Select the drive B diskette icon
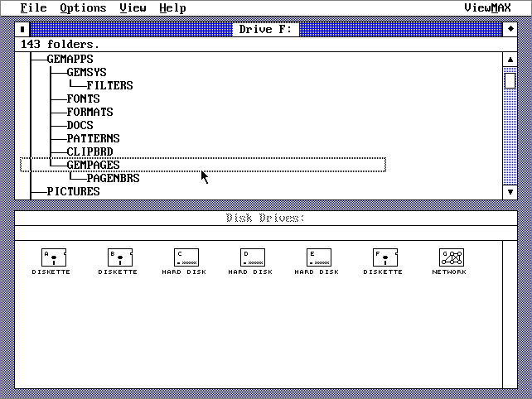This screenshot has height=399, width=532. point(118,257)
